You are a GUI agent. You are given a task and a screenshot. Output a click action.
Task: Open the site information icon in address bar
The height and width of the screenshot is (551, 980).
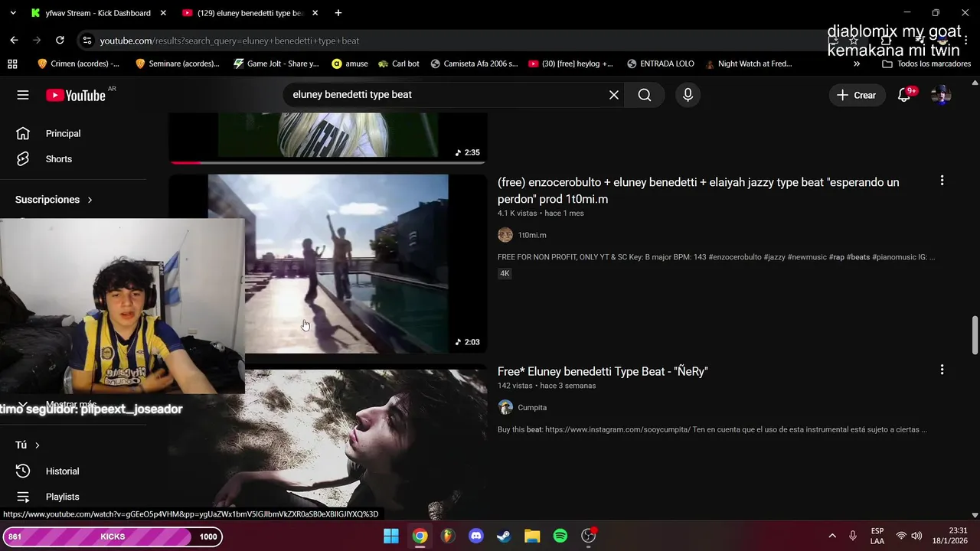[87, 41]
